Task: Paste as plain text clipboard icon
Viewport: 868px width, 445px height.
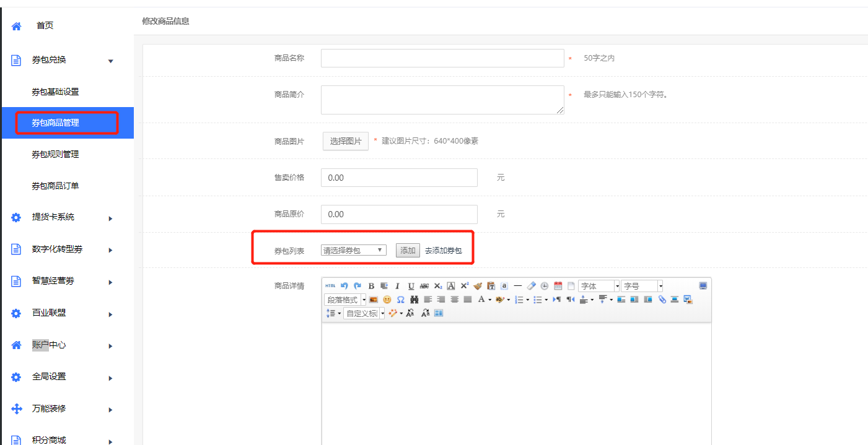Action: 491,286
